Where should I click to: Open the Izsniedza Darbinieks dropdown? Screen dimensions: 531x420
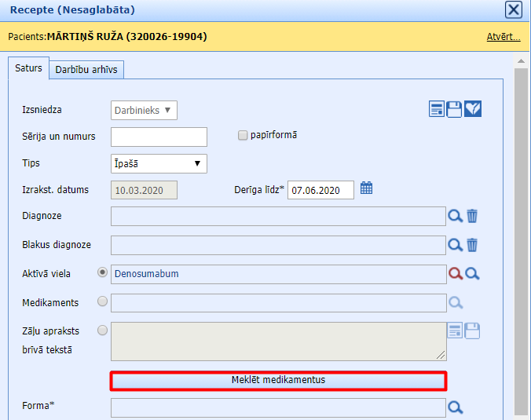point(145,110)
